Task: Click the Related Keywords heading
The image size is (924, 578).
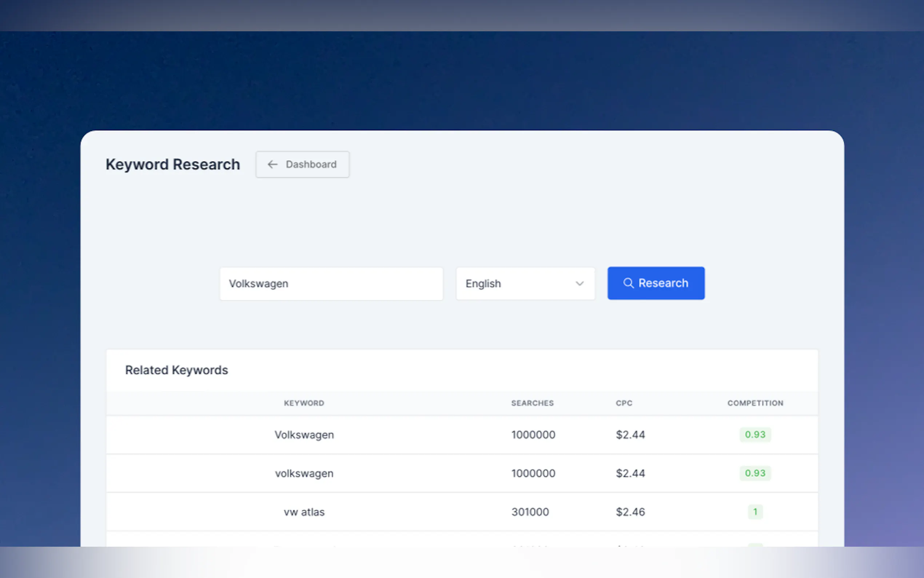Action: click(x=176, y=370)
